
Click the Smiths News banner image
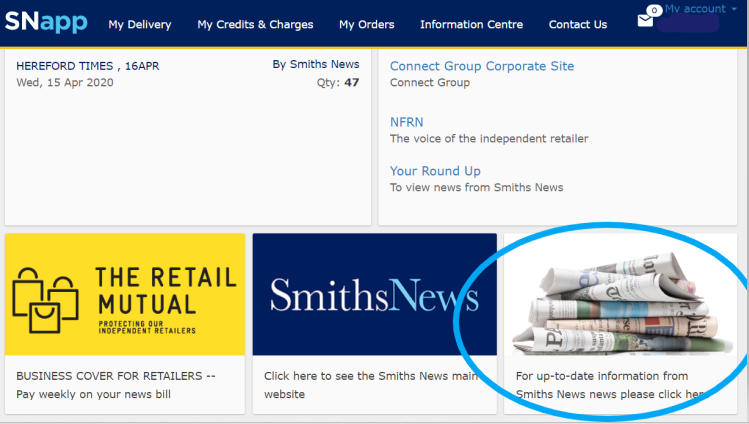tap(374, 294)
